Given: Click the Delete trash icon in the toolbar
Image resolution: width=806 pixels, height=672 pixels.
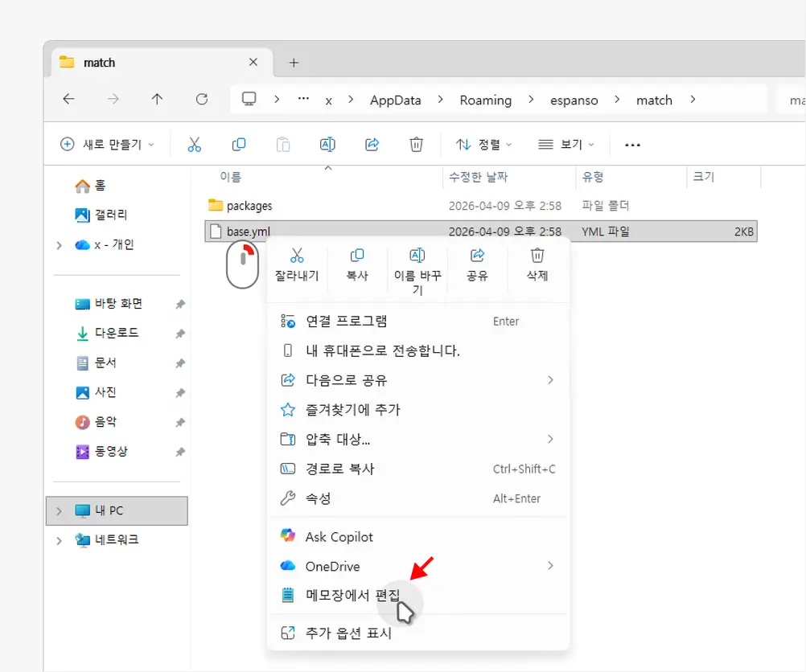Looking at the screenshot, I should click(416, 144).
